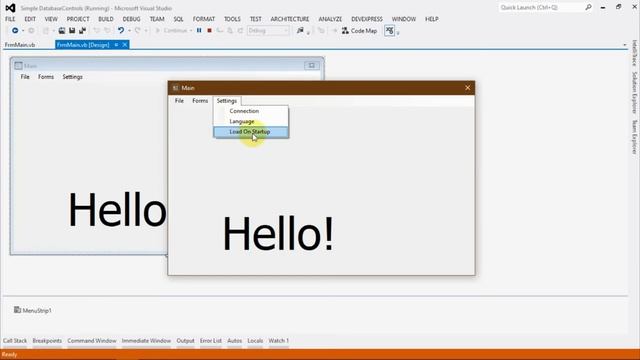The height and width of the screenshot is (360, 640).
Task: Click the Save All toolbar icon
Action: tap(82, 31)
